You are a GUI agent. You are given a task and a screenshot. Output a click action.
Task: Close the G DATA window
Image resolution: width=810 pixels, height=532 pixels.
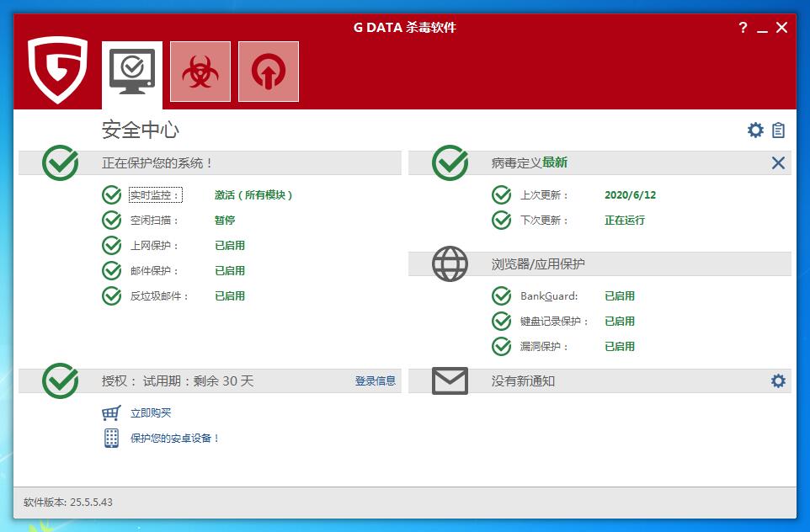(781, 28)
